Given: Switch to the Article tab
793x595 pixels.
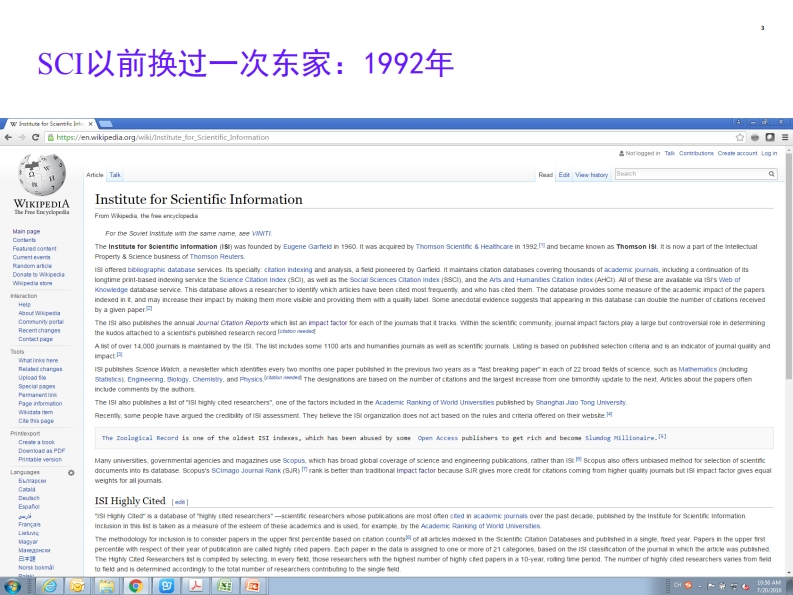Looking at the screenshot, I should click(x=95, y=175).
